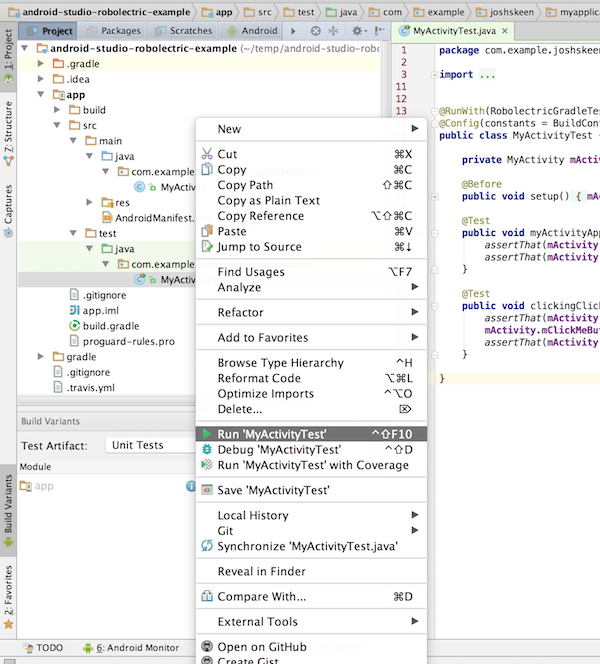This screenshot has height=664, width=600.
Task: Open the Captures side panel
Action: 8,211
